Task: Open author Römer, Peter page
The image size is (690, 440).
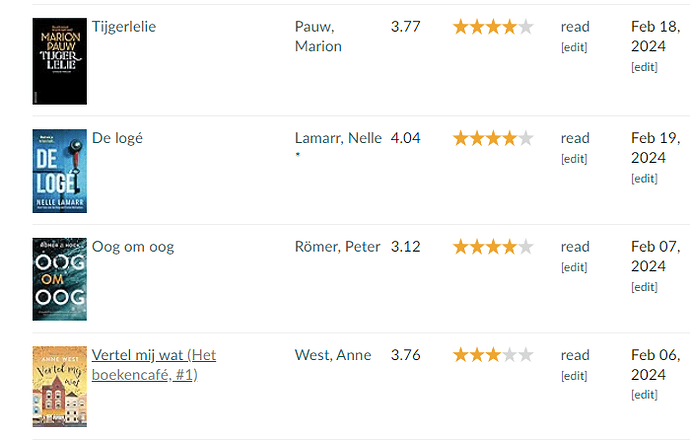Action: click(337, 247)
